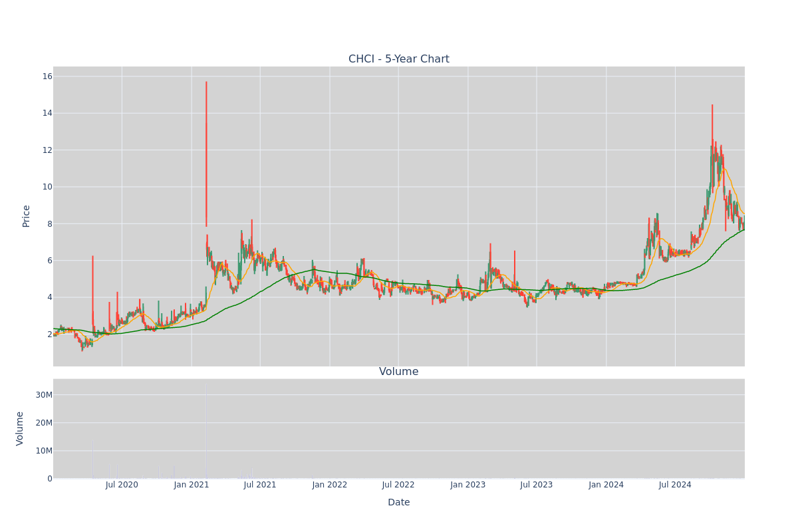The width and height of the screenshot is (798, 532).
Task: Click the rotated 'Volume' y-axis label
Action: point(20,428)
